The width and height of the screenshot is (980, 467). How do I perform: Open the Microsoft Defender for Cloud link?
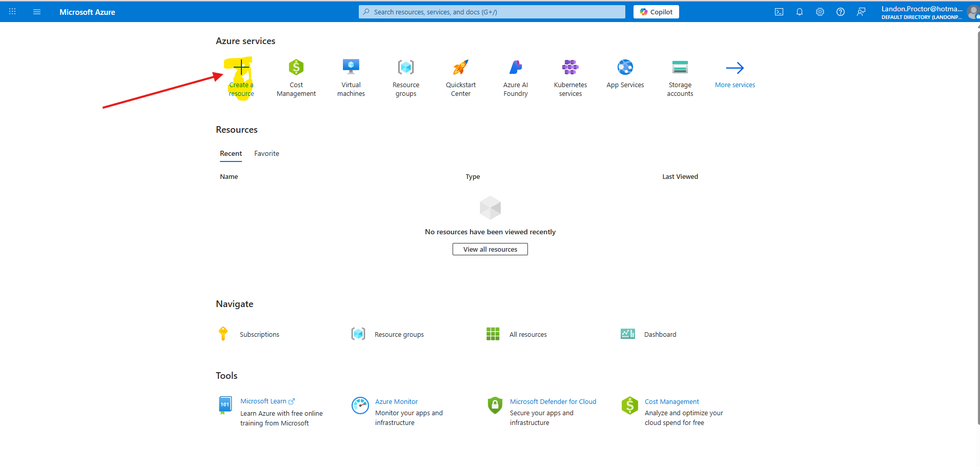(553, 401)
